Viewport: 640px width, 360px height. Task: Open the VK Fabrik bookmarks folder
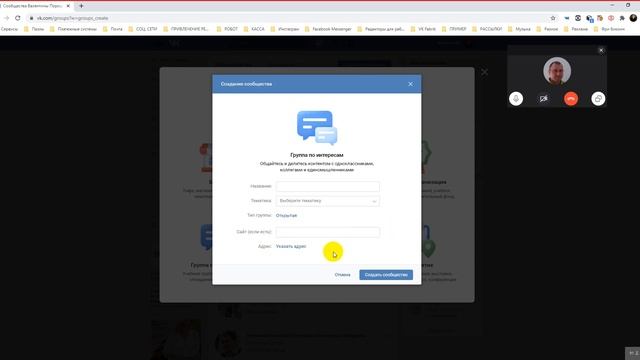pyautogui.click(x=423, y=29)
